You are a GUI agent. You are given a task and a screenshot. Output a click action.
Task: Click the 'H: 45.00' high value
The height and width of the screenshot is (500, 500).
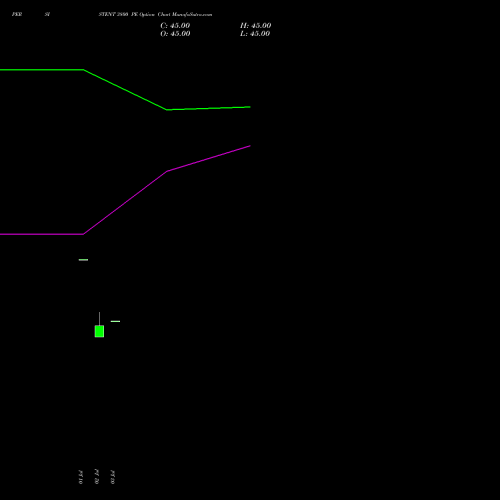[255, 26]
